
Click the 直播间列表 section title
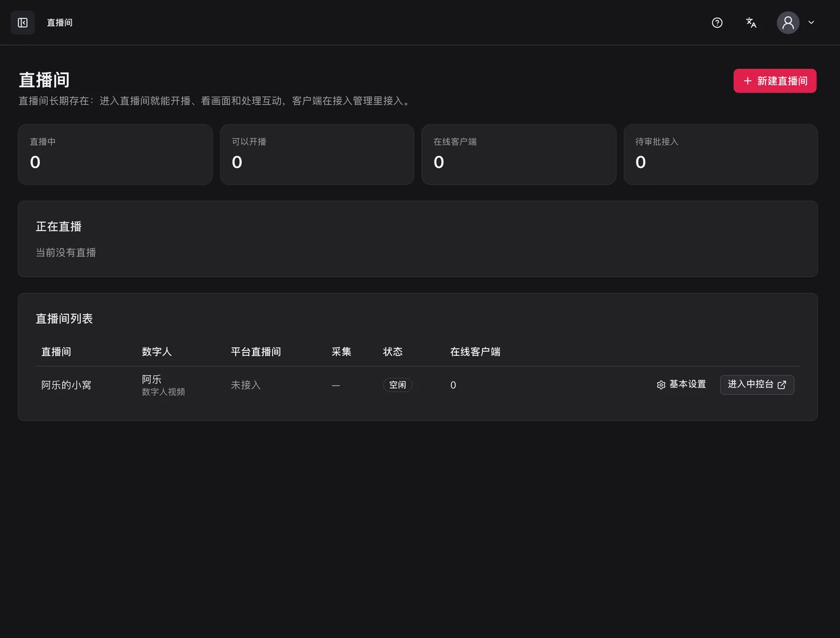click(x=64, y=318)
